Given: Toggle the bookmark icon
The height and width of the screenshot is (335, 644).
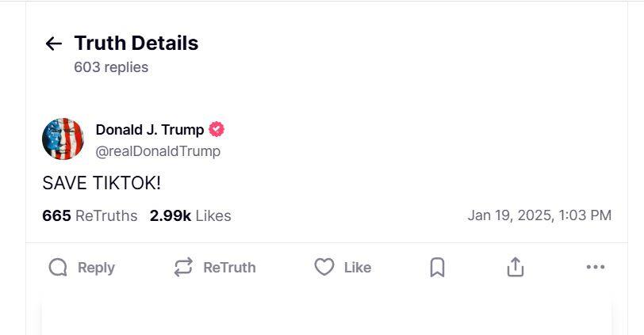Looking at the screenshot, I should pyautogui.click(x=437, y=268).
